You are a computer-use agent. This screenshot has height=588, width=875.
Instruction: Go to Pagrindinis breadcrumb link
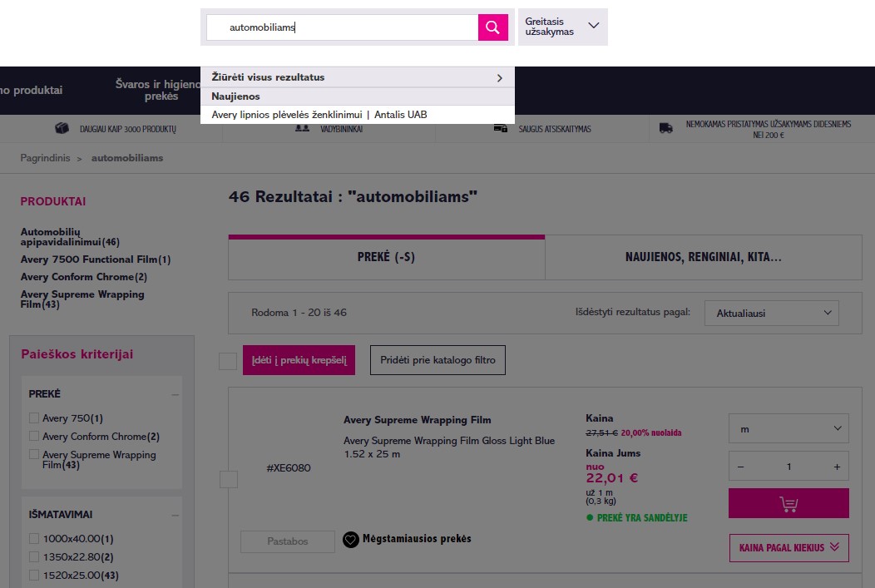tap(45, 158)
